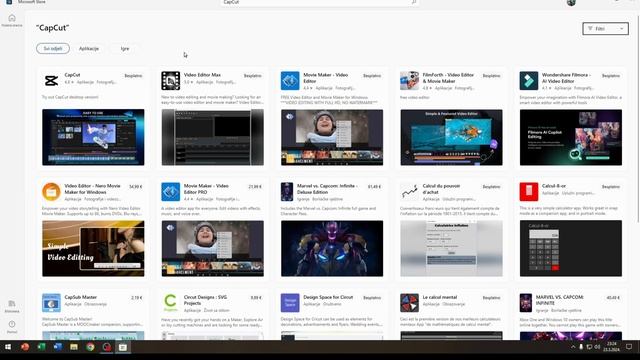Image resolution: width=640 pixels, height=360 pixels.
Task: Click the Movie Maker Video Editor PRO icon
Action: tap(171, 192)
